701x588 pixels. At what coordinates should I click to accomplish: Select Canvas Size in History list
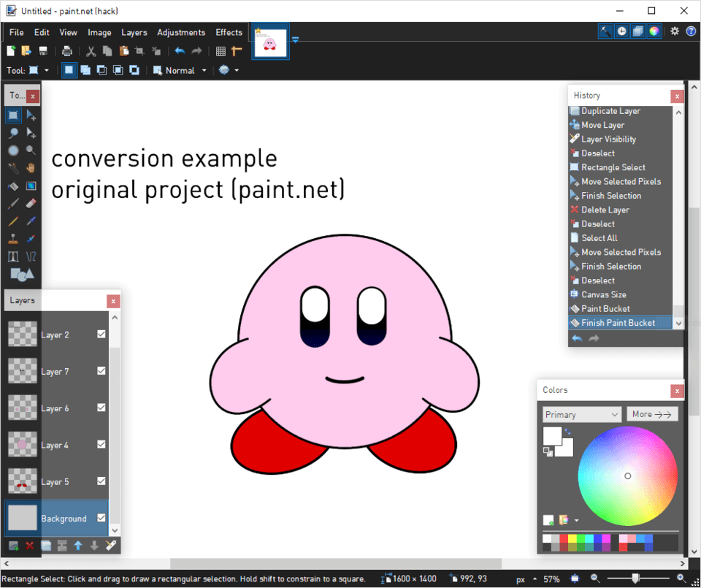(603, 294)
